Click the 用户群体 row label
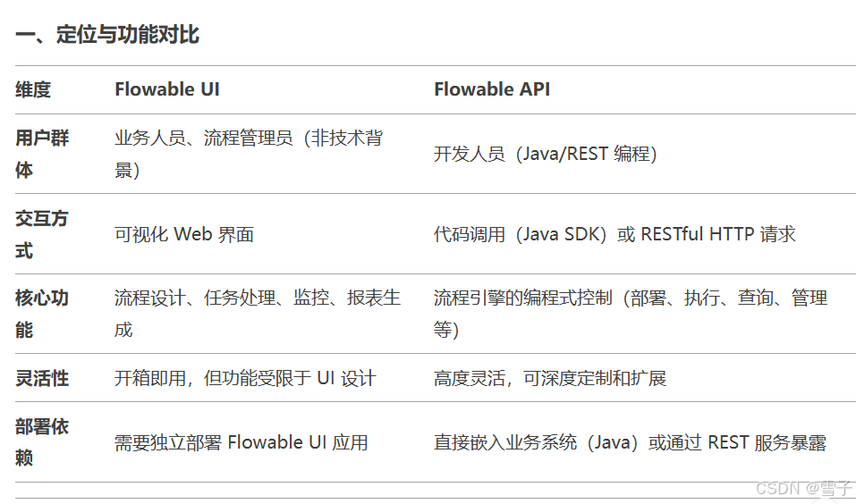 (42, 154)
